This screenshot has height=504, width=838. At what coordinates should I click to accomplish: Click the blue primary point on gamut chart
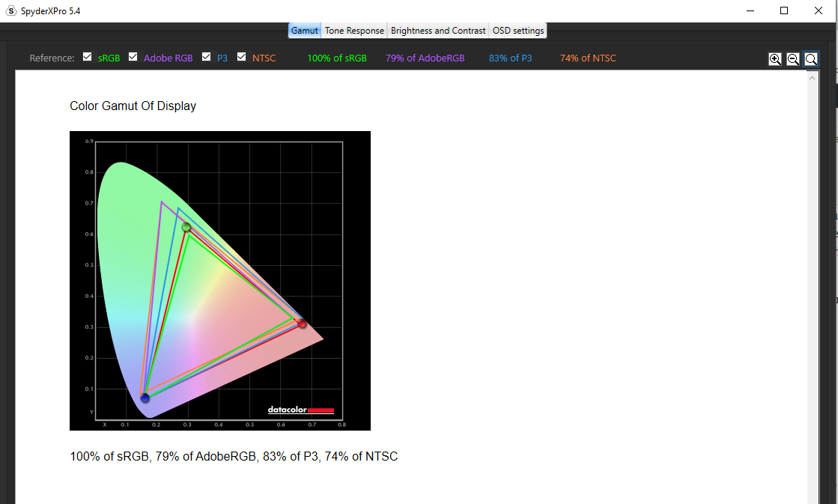(145, 398)
